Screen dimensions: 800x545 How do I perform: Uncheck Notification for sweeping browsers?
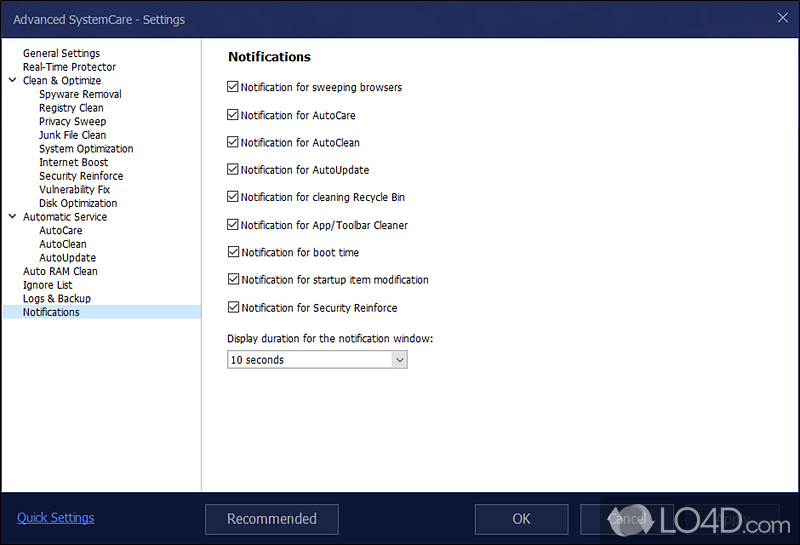(x=233, y=87)
